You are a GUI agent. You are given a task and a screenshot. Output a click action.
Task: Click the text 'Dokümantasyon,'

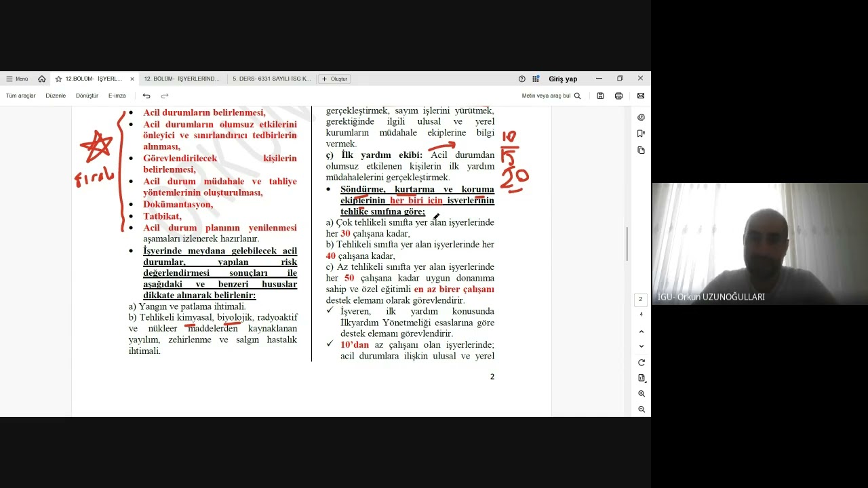coord(178,204)
